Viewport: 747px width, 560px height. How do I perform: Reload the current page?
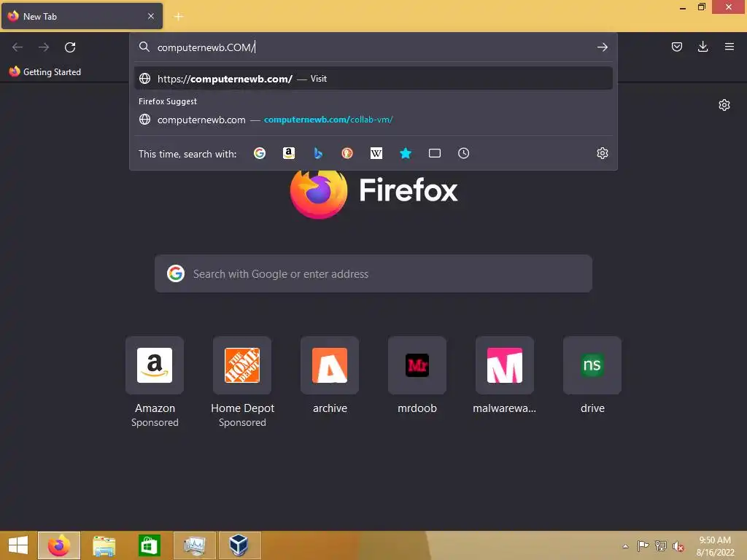(x=70, y=47)
